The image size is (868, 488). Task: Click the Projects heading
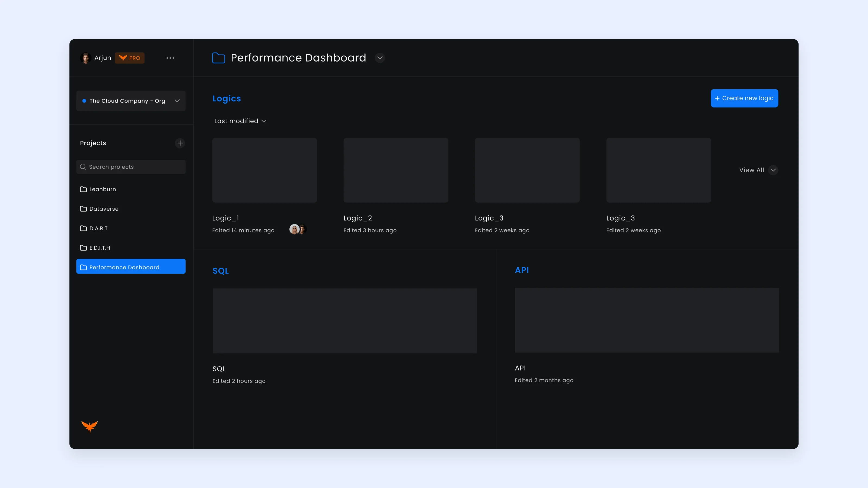(93, 143)
